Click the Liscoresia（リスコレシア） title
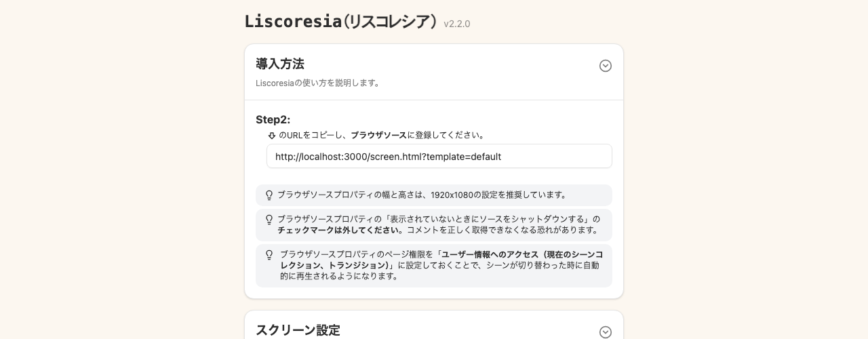868x339 pixels. (341, 21)
